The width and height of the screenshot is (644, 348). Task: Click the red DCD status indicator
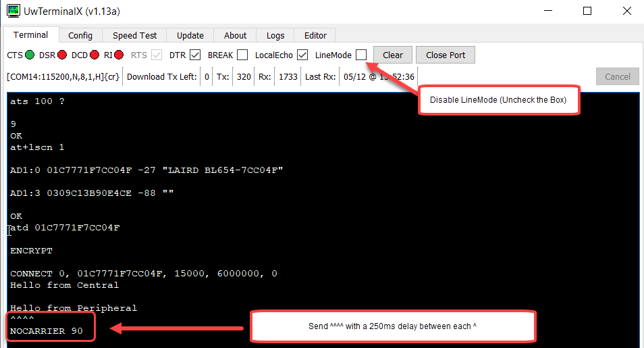(x=95, y=55)
